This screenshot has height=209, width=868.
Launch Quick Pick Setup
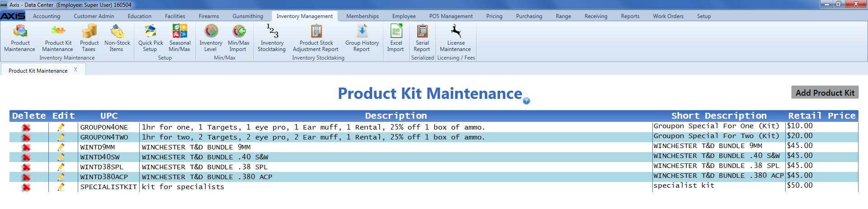[151, 38]
